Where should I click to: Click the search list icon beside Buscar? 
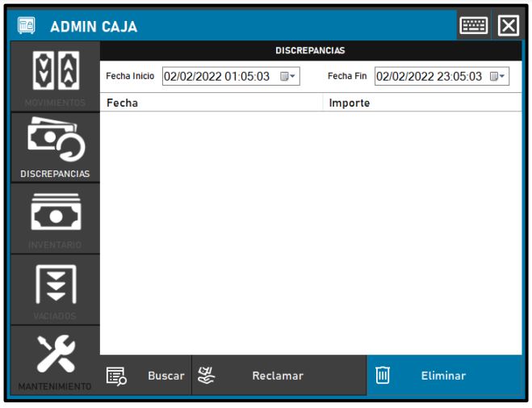[116, 376]
